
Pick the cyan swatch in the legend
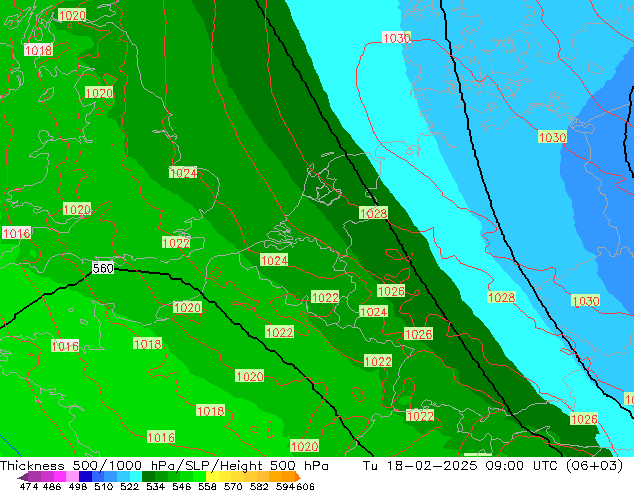click(x=136, y=477)
